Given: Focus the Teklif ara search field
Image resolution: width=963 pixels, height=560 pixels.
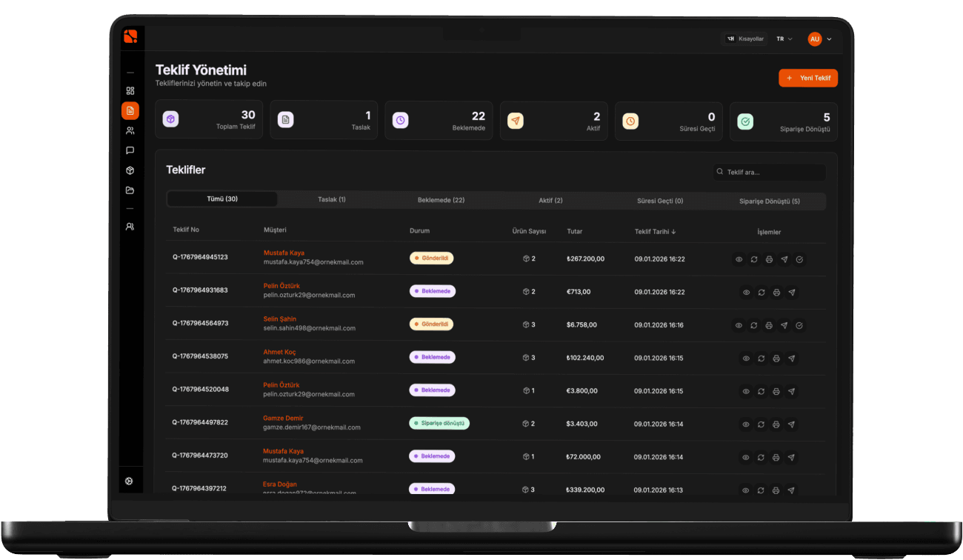Looking at the screenshot, I should [770, 172].
